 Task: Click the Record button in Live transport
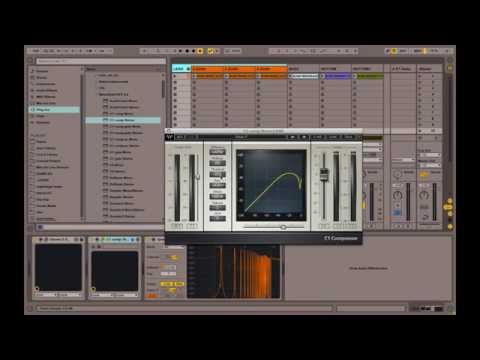pos(194,51)
